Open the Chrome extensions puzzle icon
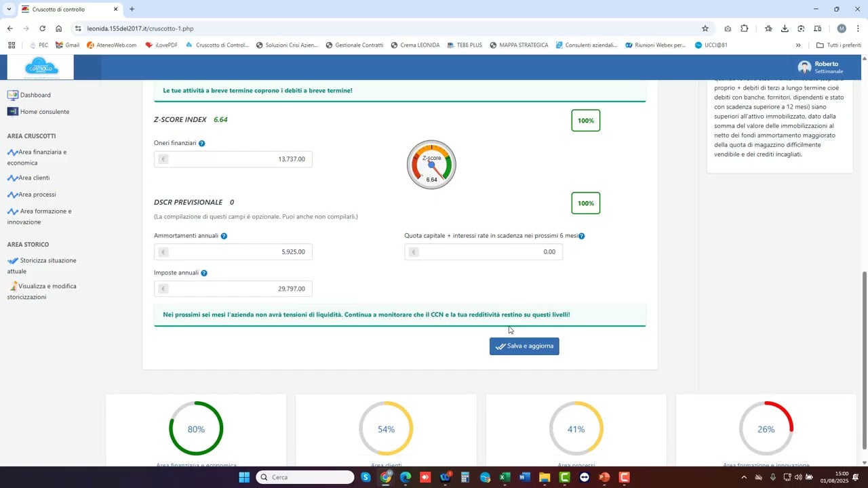868x488 pixels. pyautogui.click(x=745, y=28)
